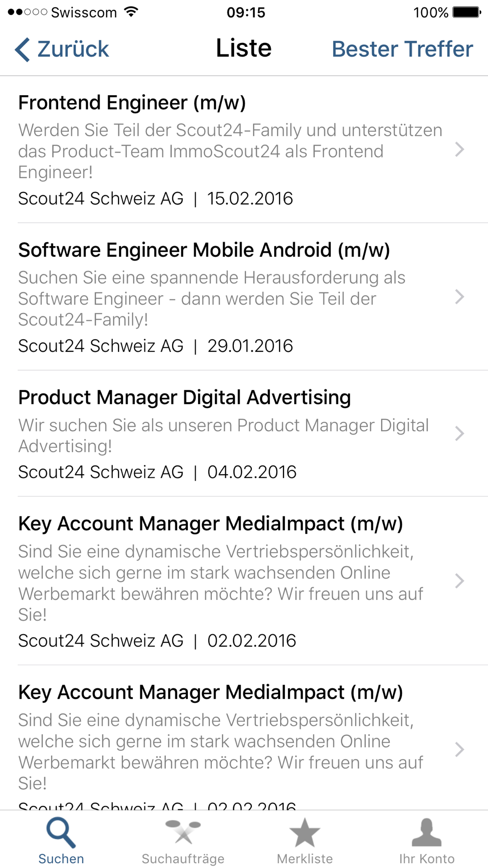
Task: Expand Frontend Engineer listing chevron
Action: click(x=459, y=149)
